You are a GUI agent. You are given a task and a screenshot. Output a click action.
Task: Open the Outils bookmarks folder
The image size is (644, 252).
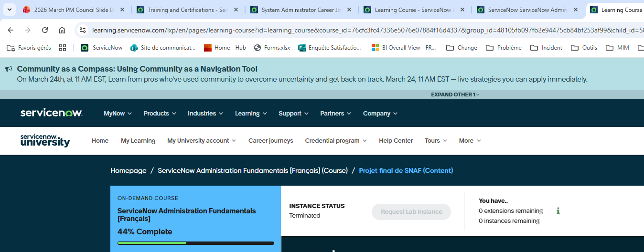(x=584, y=48)
